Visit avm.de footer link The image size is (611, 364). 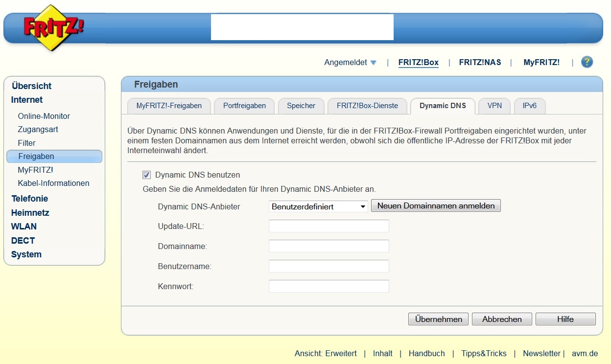pyautogui.click(x=585, y=353)
